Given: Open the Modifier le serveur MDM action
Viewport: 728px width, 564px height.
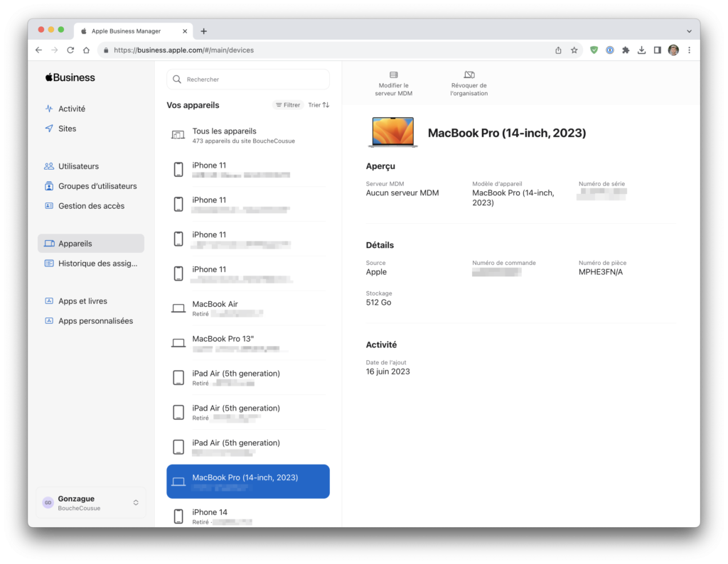Looking at the screenshot, I should (x=393, y=82).
